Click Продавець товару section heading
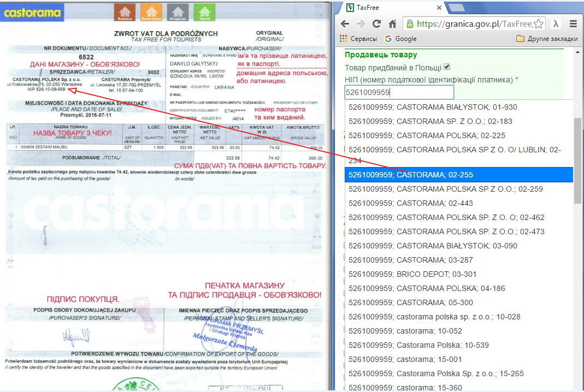This screenshot has height=392, width=584. (x=381, y=55)
